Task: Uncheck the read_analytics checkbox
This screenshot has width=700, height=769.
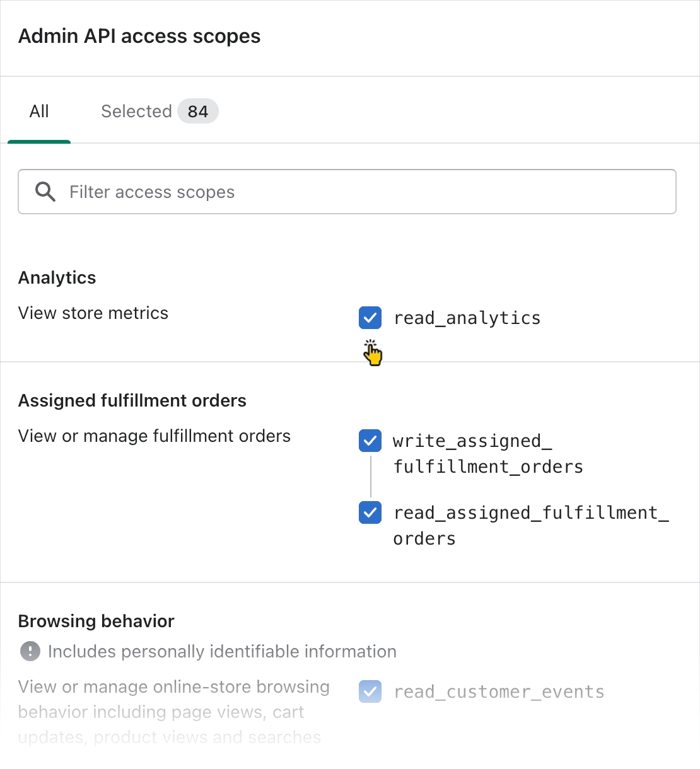Action: click(x=370, y=318)
